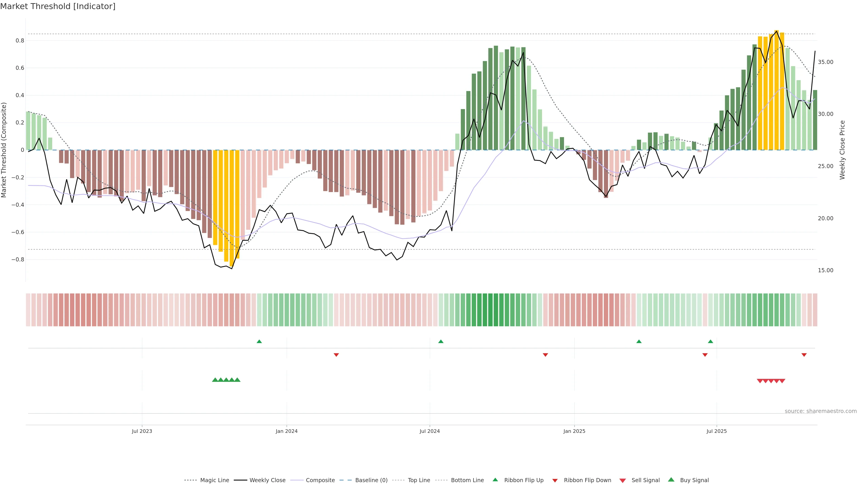868x488 pixels.
Task: Toggle Weekly Close legend entry
Action: point(267,480)
